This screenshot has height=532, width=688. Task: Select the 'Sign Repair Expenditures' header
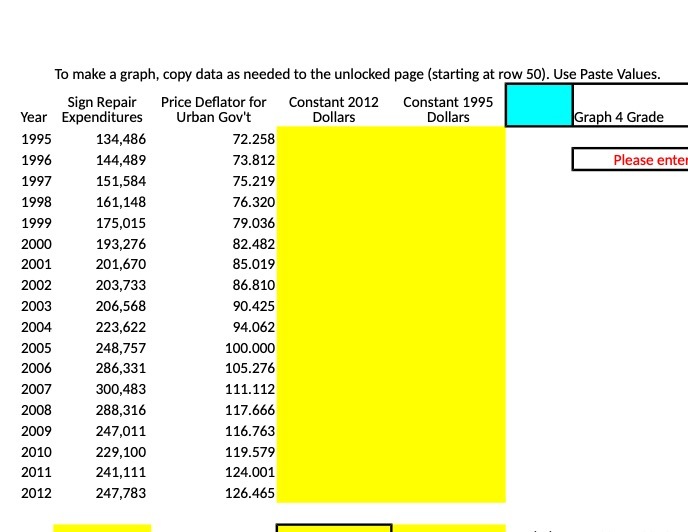coord(102,110)
